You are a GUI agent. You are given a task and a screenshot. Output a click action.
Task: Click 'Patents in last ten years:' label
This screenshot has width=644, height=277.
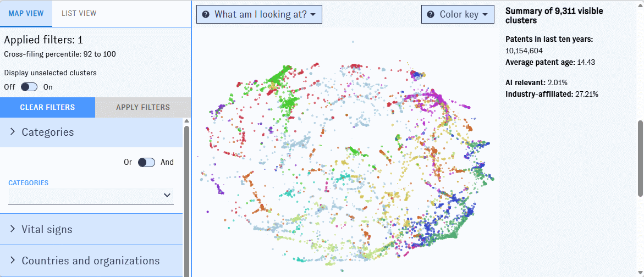tap(549, 40)
